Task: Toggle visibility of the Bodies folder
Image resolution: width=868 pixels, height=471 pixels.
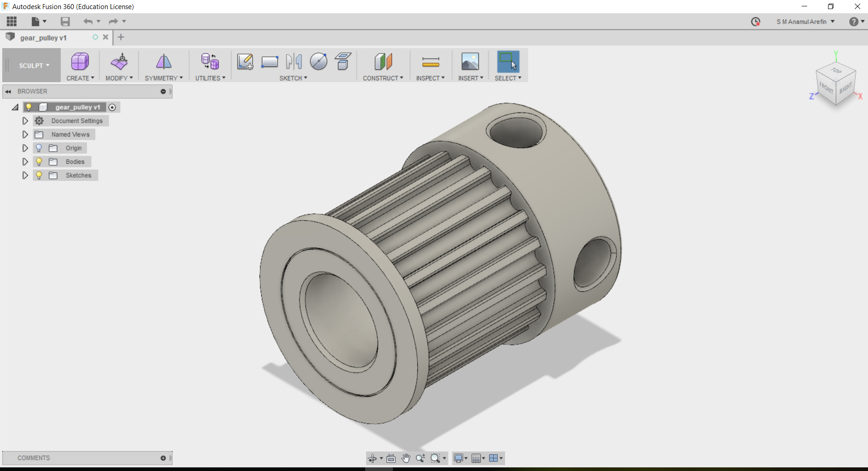Action: (39, 162)
